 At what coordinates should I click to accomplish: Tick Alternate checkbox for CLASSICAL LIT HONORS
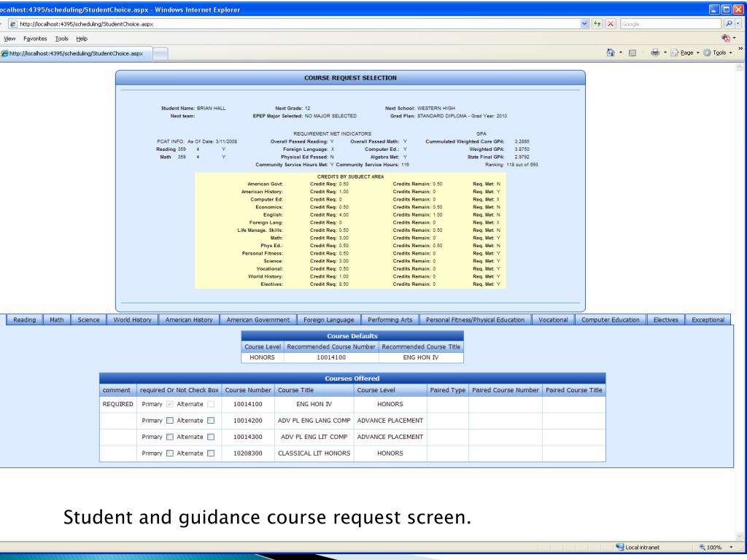211,454
